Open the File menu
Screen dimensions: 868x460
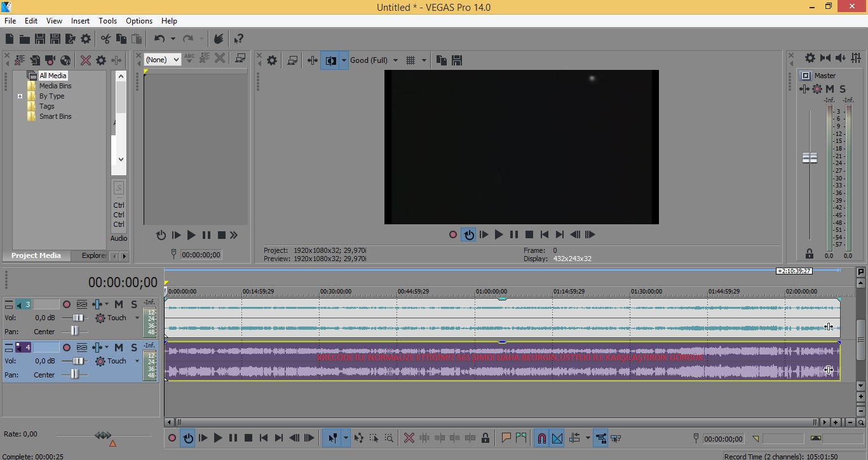pyautogui.click(x=10, y=21)
